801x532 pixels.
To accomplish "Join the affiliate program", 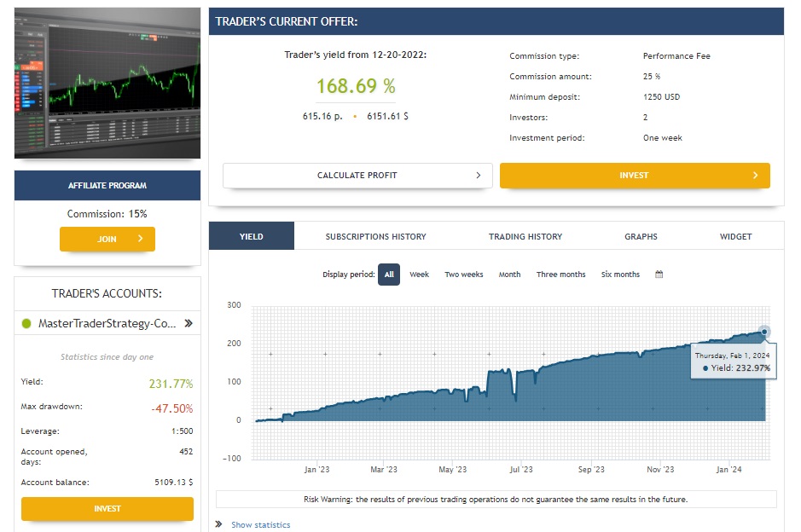I will [107, 240].
